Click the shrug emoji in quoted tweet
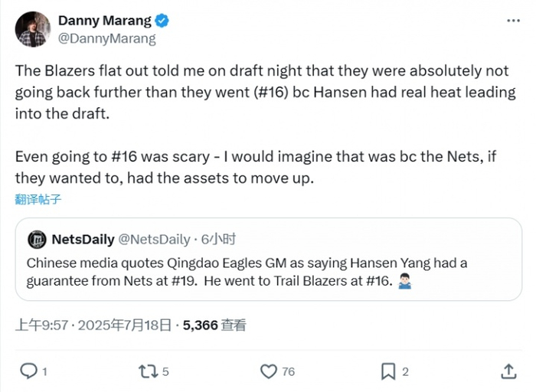Viewport: 536px width, 392px height. tap(406, 282)
